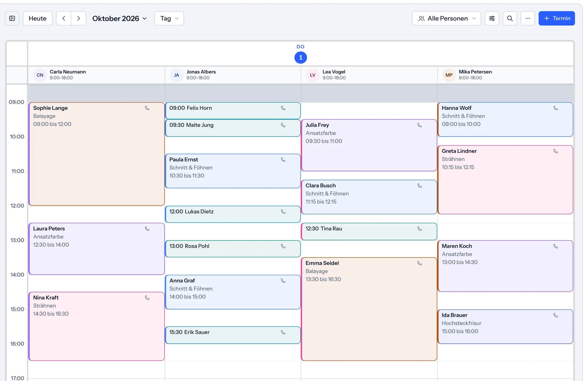Select the Mika Petersen column header
The height and width of the screenshot is (381, 588).
pos(505,75)
